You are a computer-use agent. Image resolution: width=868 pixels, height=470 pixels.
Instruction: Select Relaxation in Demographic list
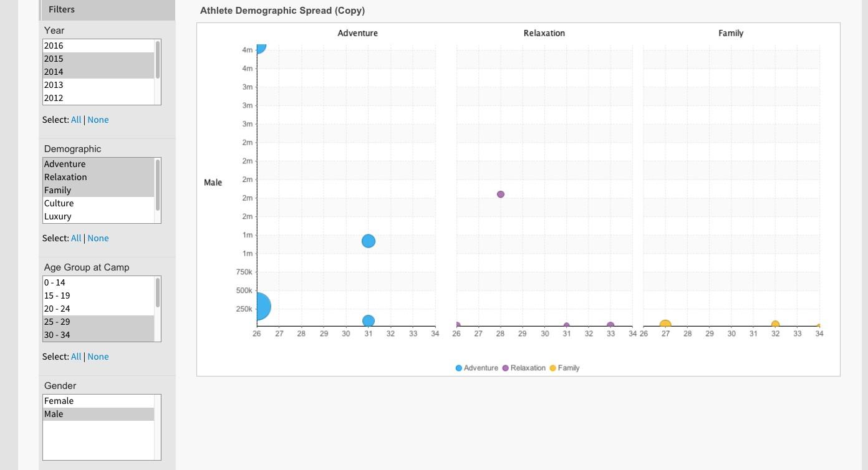(99, 177)
